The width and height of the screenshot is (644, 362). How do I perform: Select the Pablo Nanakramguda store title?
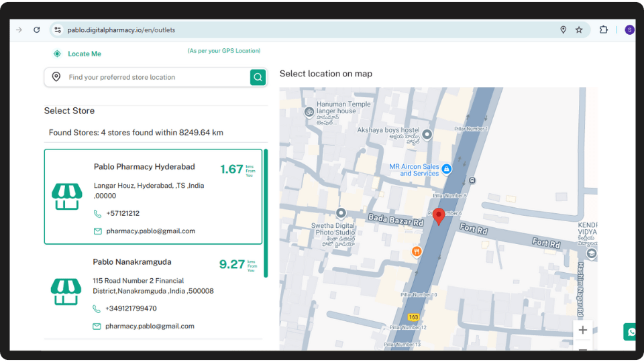click(x=132, y=262)
